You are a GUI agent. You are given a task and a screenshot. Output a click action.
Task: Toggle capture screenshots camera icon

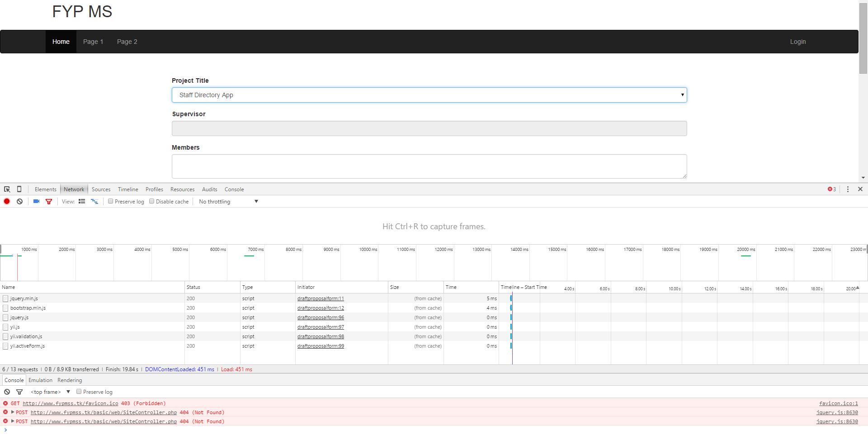(36, 201)
